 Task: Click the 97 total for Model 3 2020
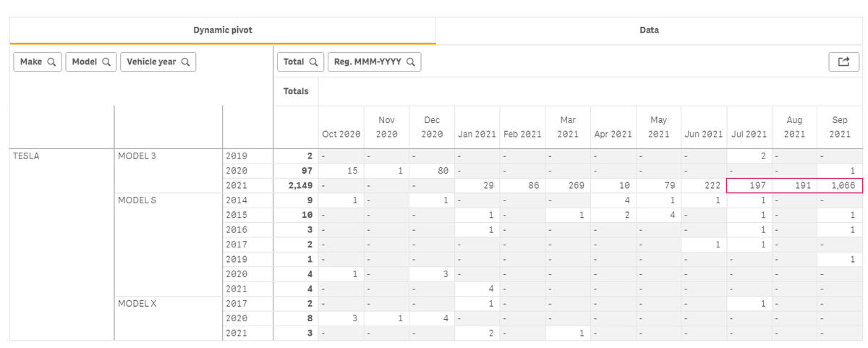pyautogui.click(x=296, y=170)
